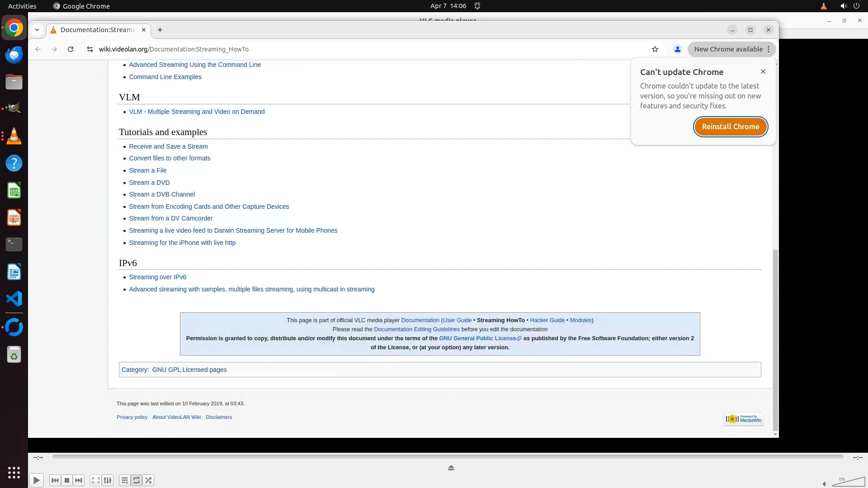868x488 pixels.
Task: Select the Documentation:Streaming tab
Action: pos(97,30)
